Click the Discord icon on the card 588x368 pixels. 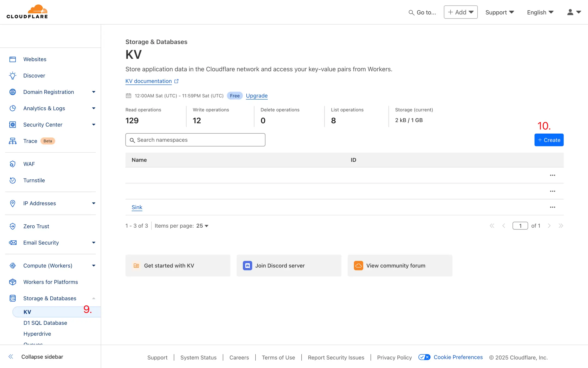click(x=247, y=266)
